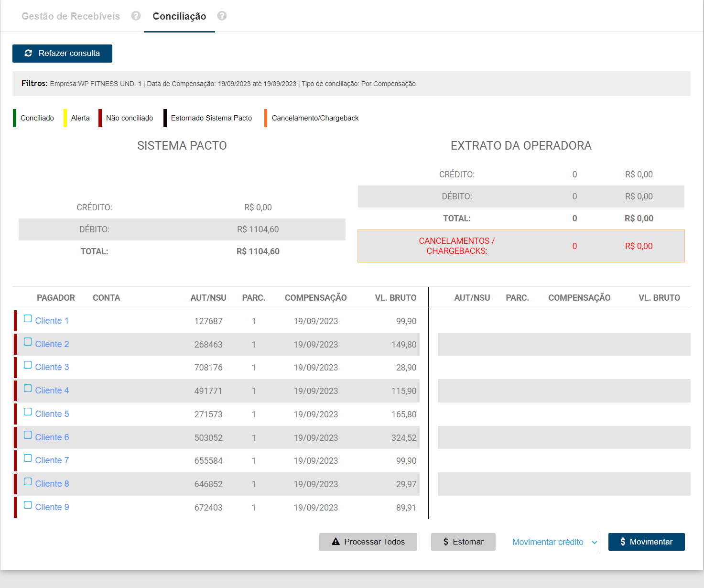The image size is (704, 588).
Task: Switch to Gestão de Recebíveis tab
Action: [71, 16]
